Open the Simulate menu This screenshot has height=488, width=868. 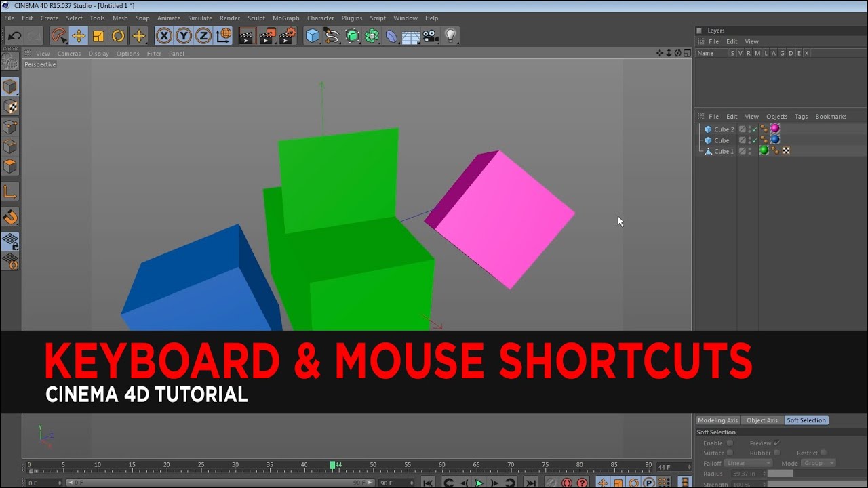tap(199, 18)
